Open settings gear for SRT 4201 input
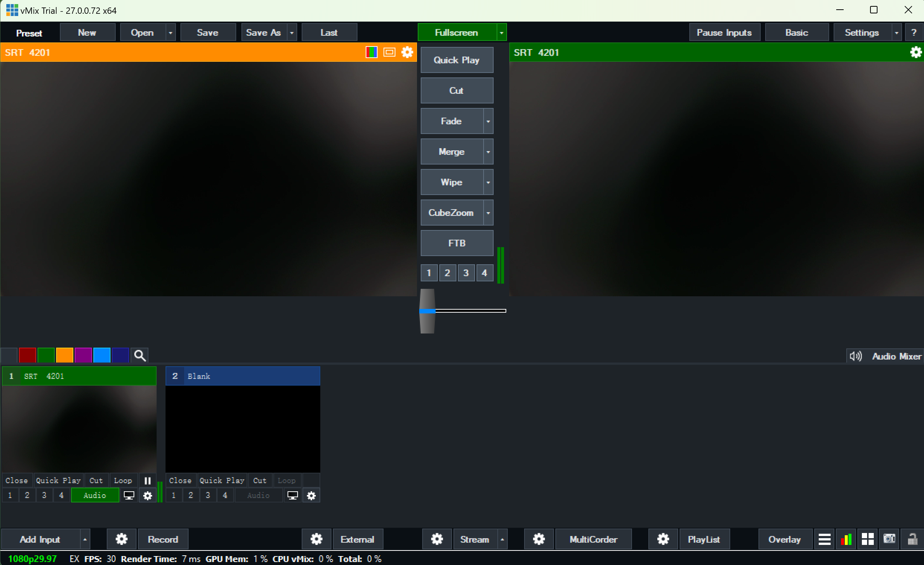 tap(147, 495)
